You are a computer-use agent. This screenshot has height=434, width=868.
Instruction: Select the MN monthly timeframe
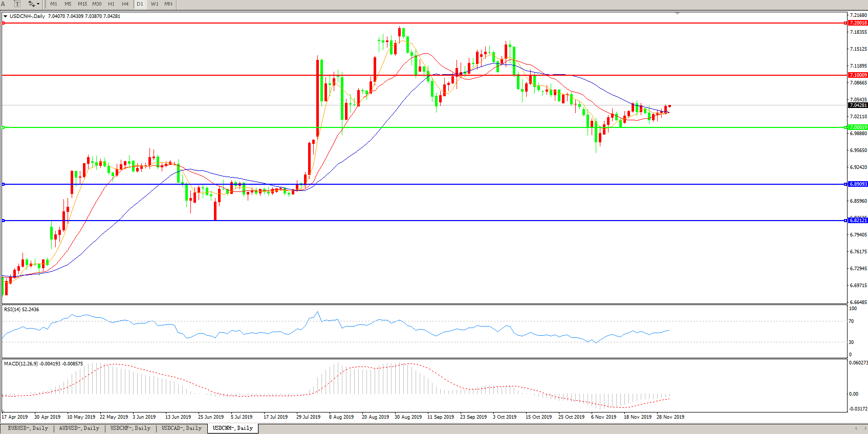pyautogui.click(x=168, y=4)
